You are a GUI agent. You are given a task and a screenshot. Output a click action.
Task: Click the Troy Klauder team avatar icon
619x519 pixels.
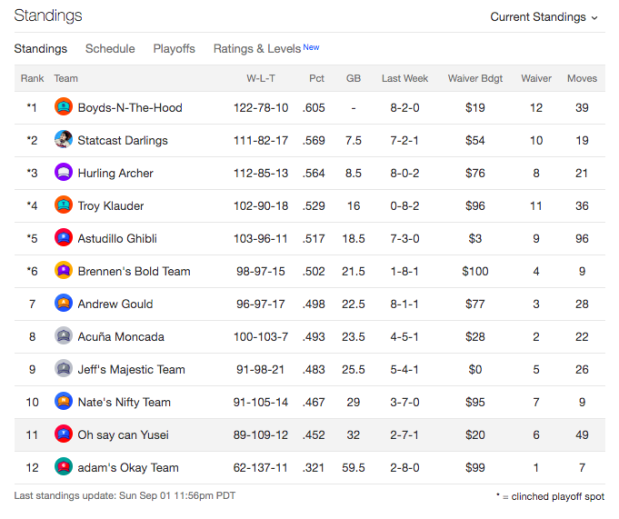pyautogui.click(x=63, y=205)
